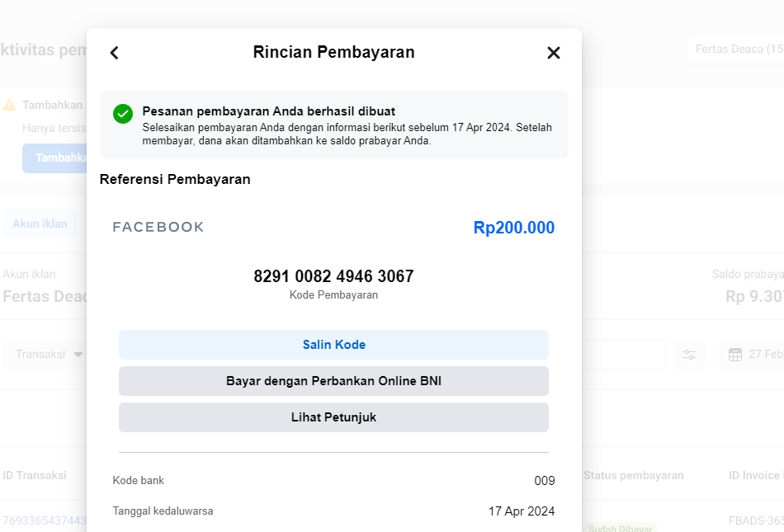The image size is (784, 532).
Task: Open Lihat Petunjuk instructions
Action: pyautogui.click(x=333, y=417)
